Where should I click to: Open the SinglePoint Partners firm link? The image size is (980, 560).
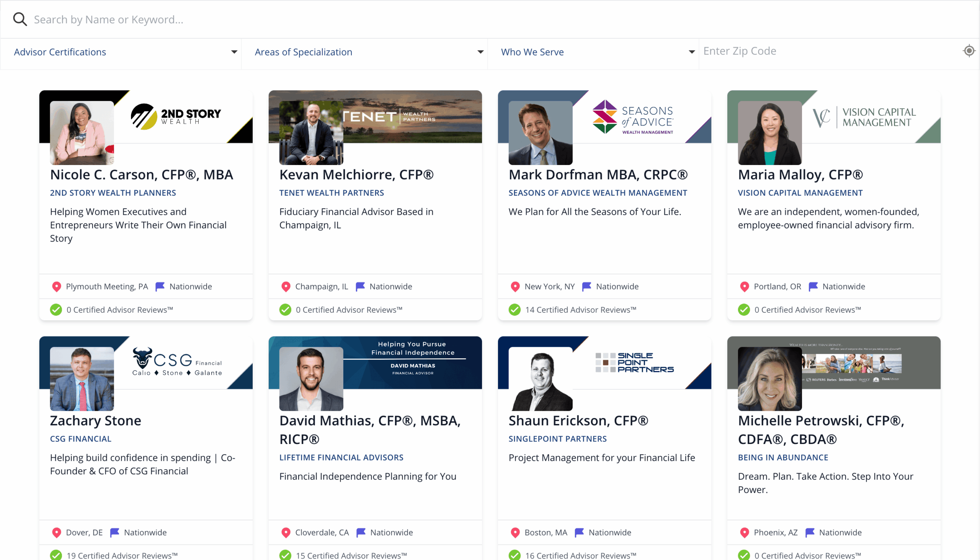[557, 439]
